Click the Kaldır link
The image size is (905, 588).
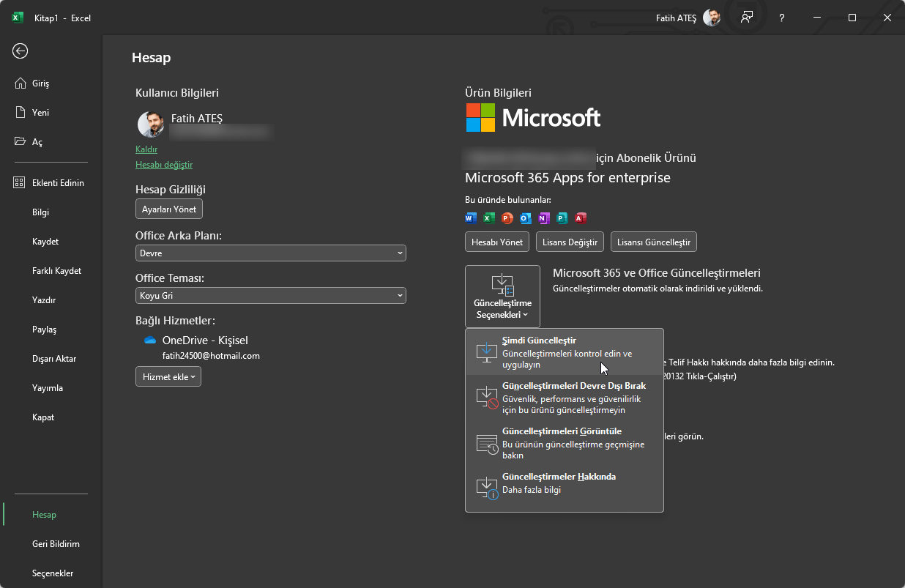pos(146,149)
